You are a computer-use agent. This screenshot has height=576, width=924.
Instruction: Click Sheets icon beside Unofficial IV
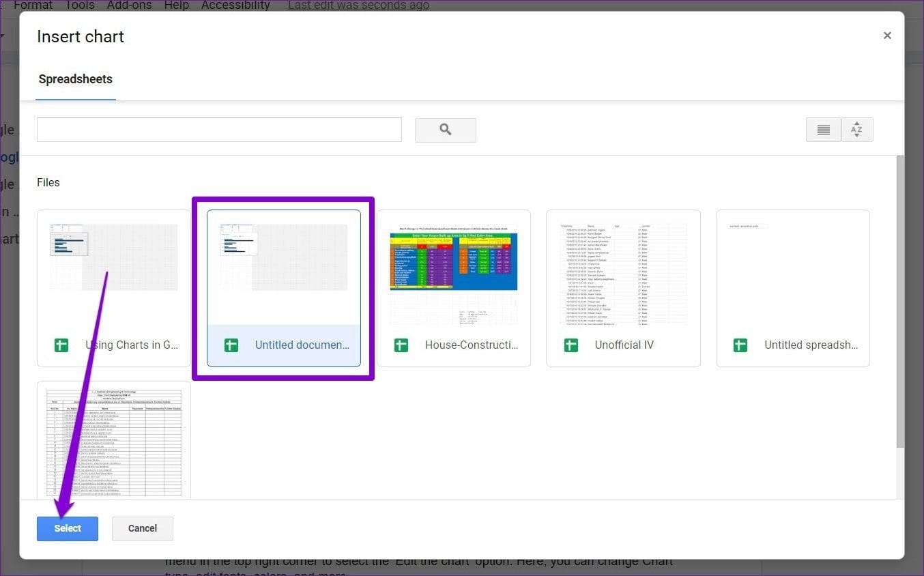[571, 345]
